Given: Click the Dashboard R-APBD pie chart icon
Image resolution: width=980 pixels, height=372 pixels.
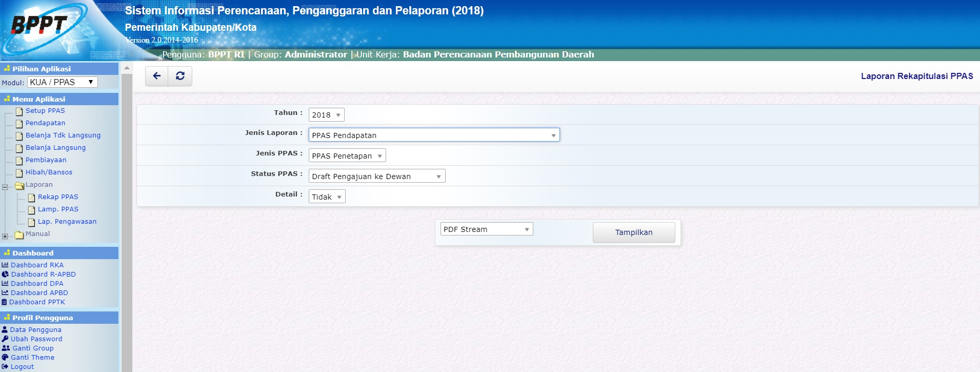Looking at the screenshot, I should coord(5,274).
